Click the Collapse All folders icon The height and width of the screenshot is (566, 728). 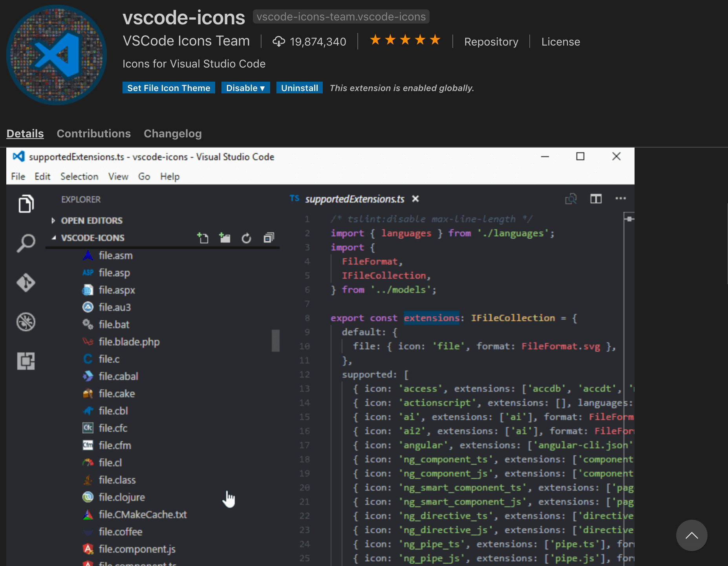pyautogui.click(x=269, y=238)
